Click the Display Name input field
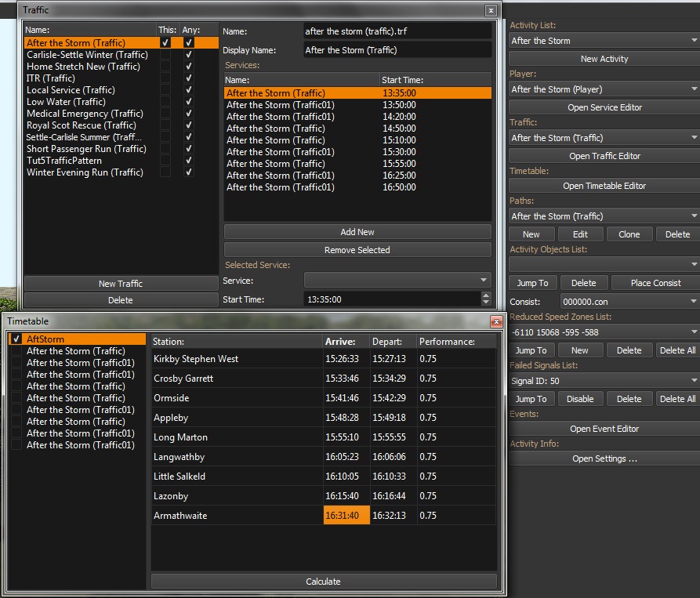 click(x=397, y=50)
